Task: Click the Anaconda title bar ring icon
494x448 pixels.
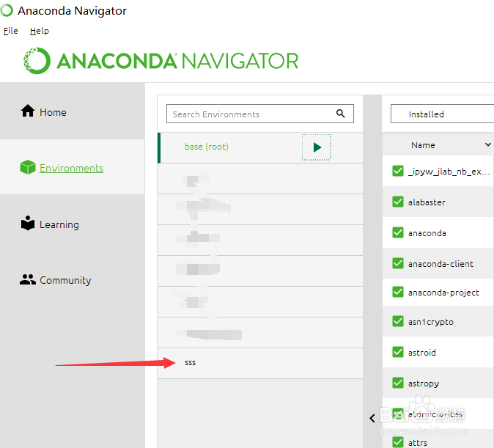Action: point(7,10)
